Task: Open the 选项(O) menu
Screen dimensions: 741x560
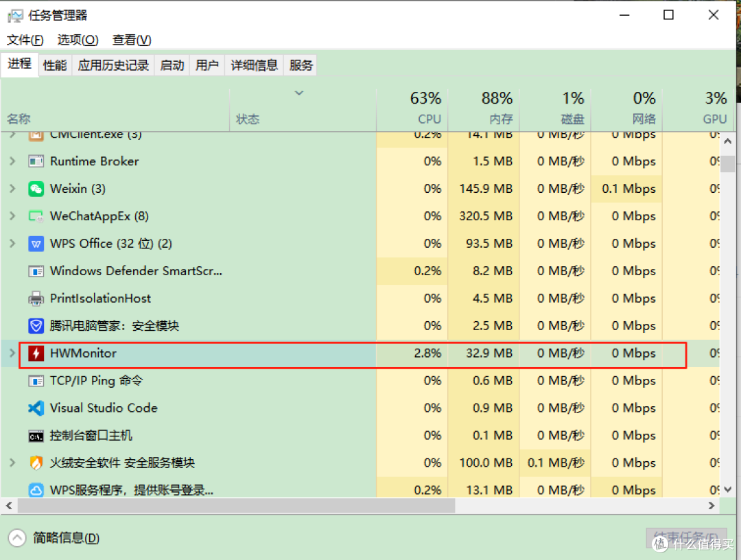Action: 78,40
